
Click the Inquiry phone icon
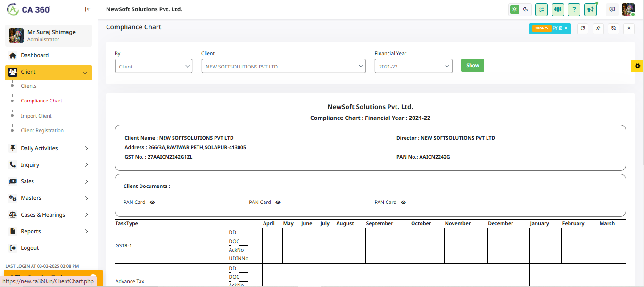pyautogui.click(x=13, y=165)
